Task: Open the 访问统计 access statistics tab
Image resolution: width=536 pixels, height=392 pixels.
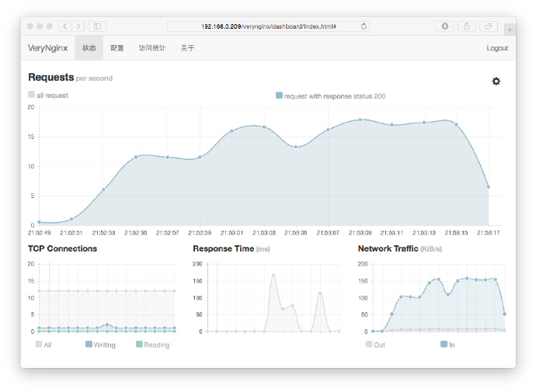Action: pyautogui.click(x=152, y=48)
